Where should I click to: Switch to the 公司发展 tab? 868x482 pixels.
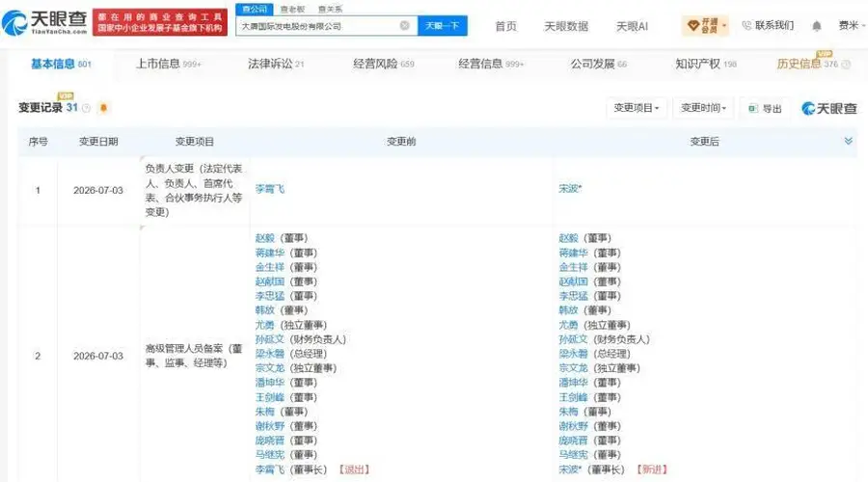[598, 65]
